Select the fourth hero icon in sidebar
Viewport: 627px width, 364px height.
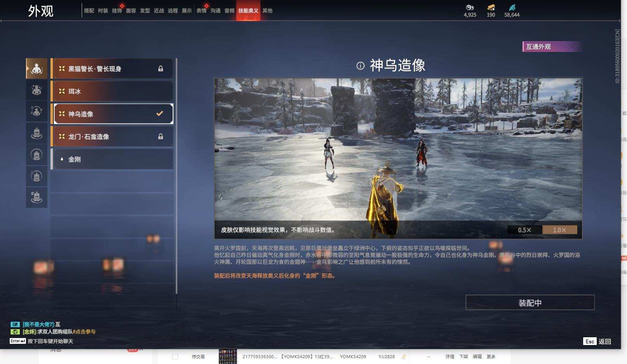coord(36,133)
